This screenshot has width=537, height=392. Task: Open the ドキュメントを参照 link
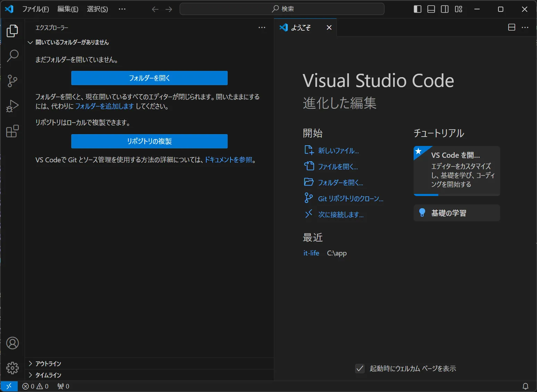point(228,160)
